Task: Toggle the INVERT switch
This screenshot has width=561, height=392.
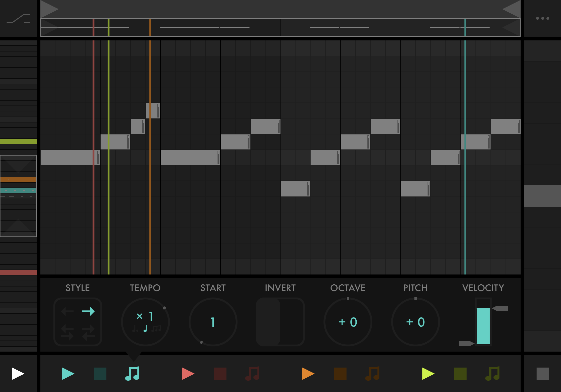Action: point(280,322)
